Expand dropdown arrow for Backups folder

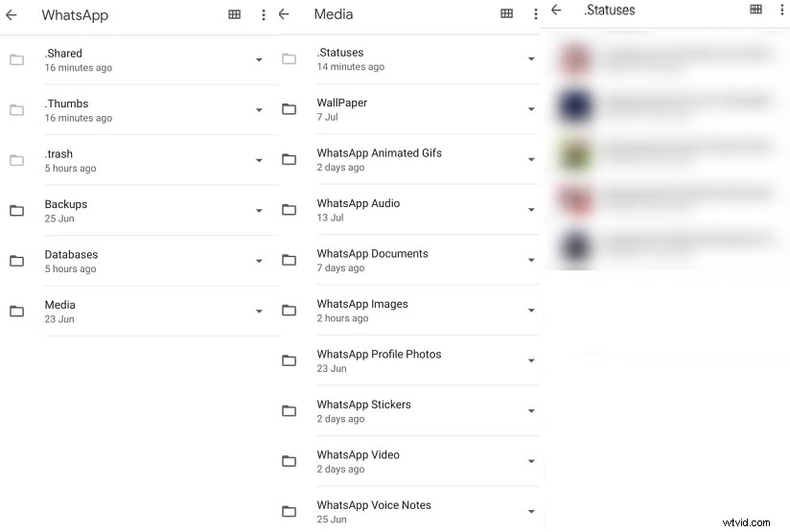(259, 211)
